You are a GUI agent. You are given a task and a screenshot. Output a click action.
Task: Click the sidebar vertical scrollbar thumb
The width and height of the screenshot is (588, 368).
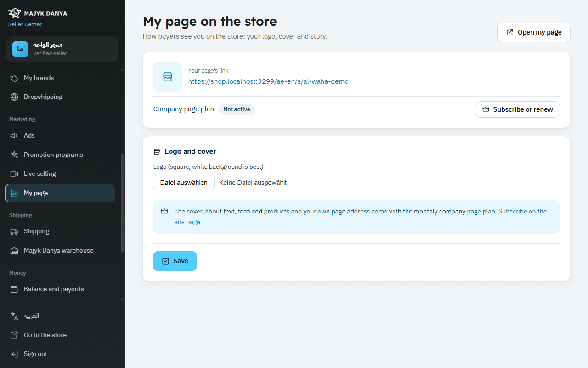click(122, 203)
